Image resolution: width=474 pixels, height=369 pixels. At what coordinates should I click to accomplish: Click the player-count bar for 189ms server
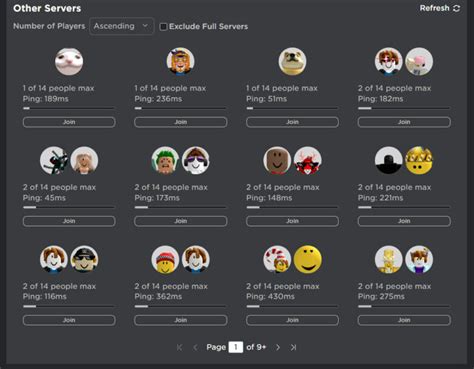coord(69,108)
